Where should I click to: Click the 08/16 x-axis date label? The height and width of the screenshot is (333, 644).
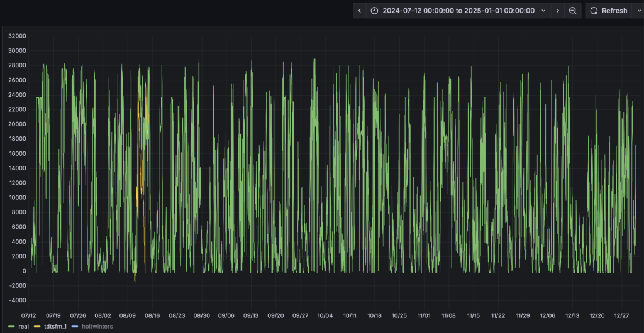click(x=152, y=316)
